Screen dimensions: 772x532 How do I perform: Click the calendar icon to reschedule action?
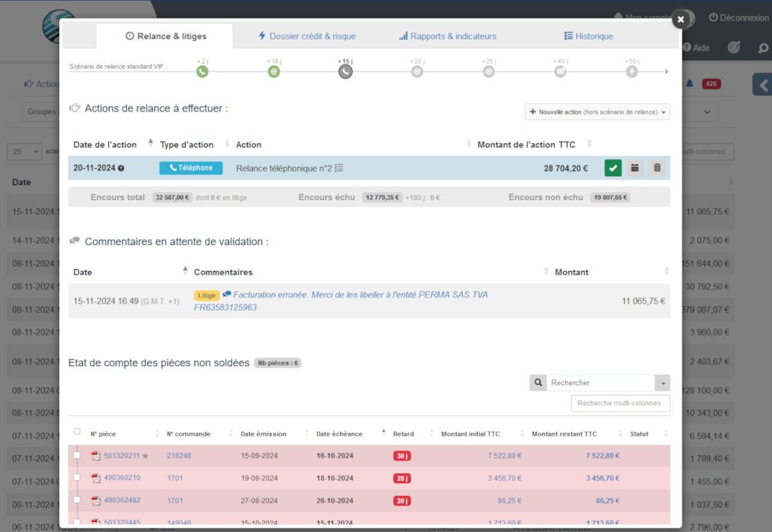point(635,168)
